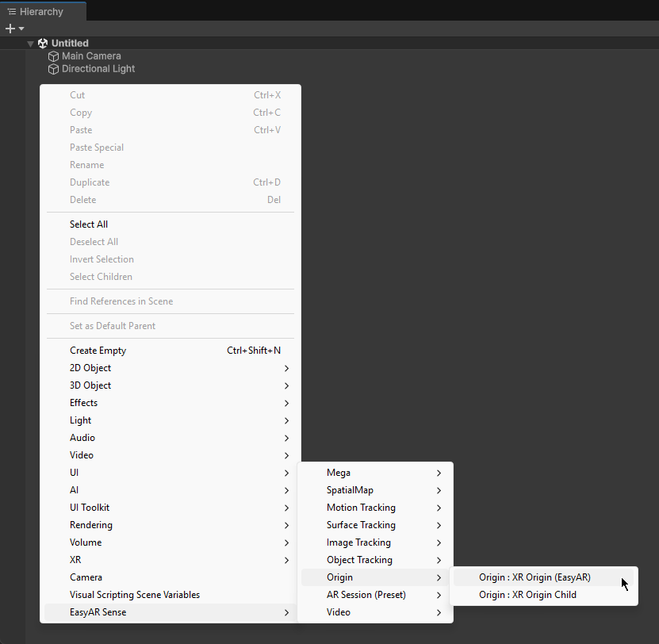Image resolution: width=659 pixels, height=644 pixels.
Task: Click Visual Scripting Scene Variables
Action: point(135,595)
